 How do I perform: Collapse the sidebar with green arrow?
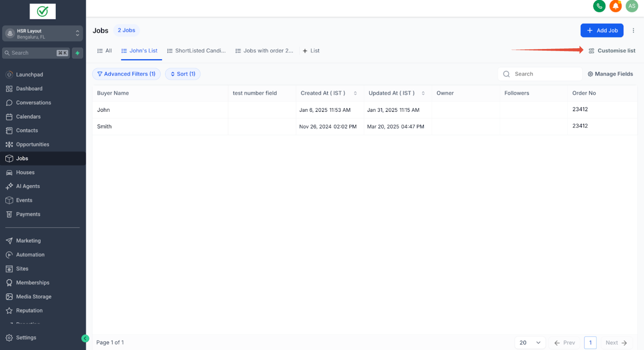[x=85, y=338]
